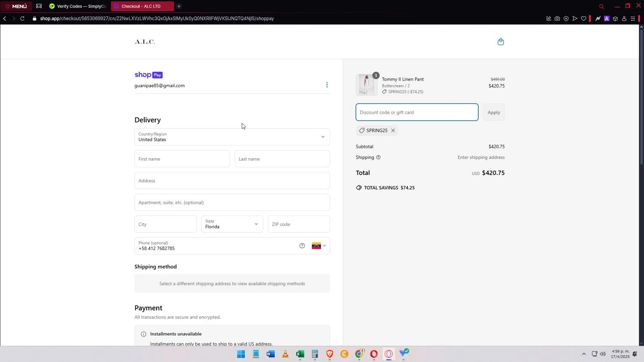644x362 pixels.
Task: Open the ad blocker shield icon
Action: (566, 18)
